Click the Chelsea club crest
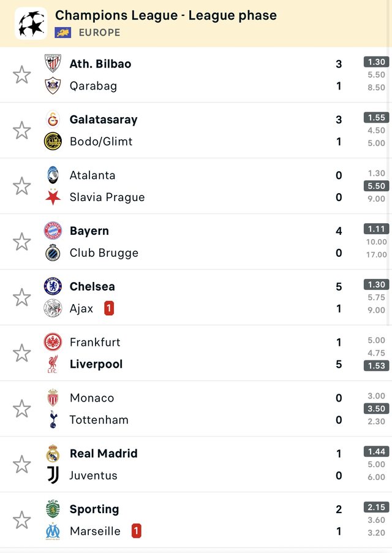The height and width of the screenshot is (553, 392). [x=53, y=286]
